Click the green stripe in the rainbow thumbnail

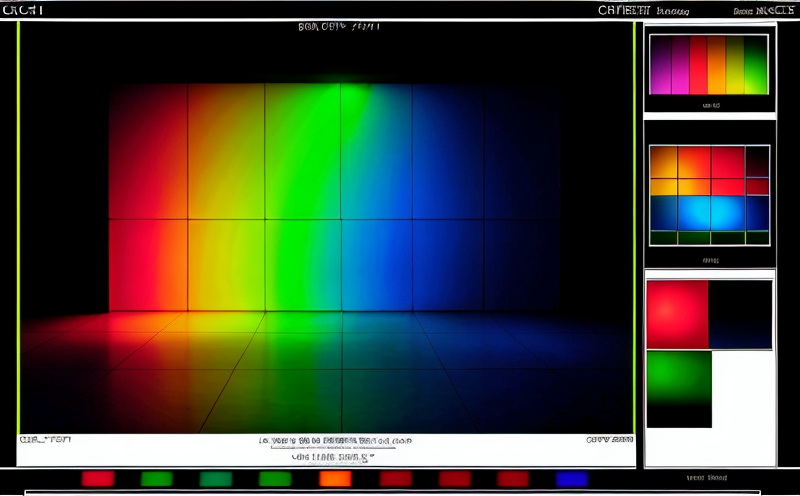point(756,65)
